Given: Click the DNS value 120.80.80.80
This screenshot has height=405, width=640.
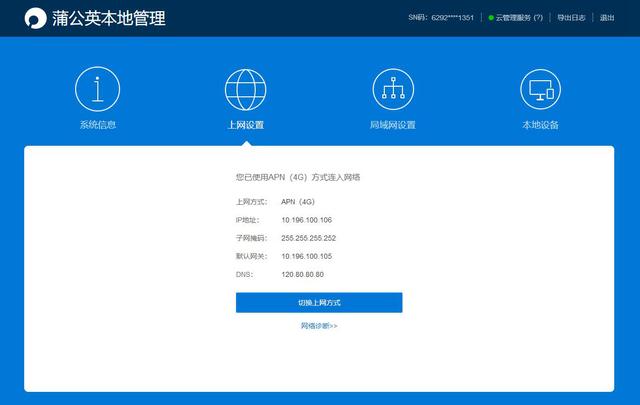Looking at the screenshot, I should 302,274.
